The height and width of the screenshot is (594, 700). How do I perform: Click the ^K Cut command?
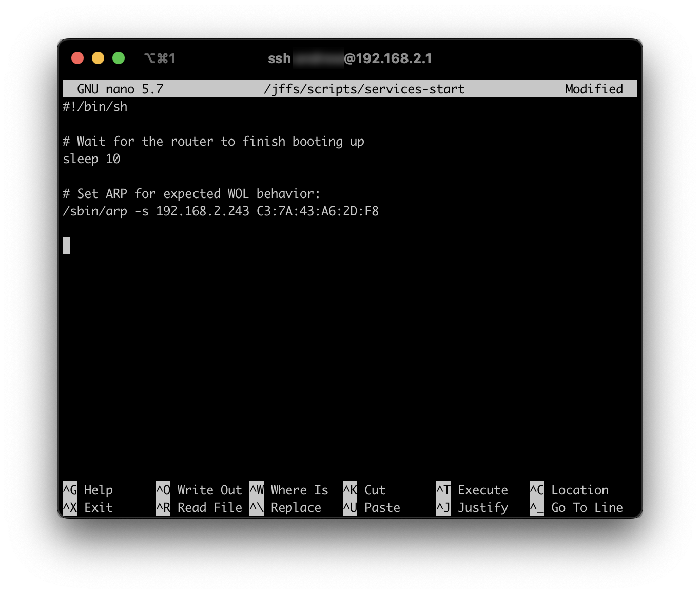[x=365, y=490]
